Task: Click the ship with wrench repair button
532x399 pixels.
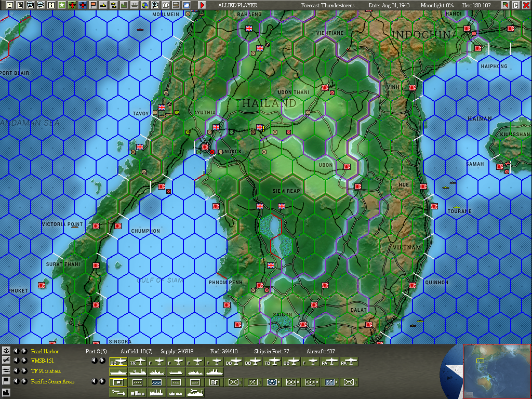Action: point(195,393)
